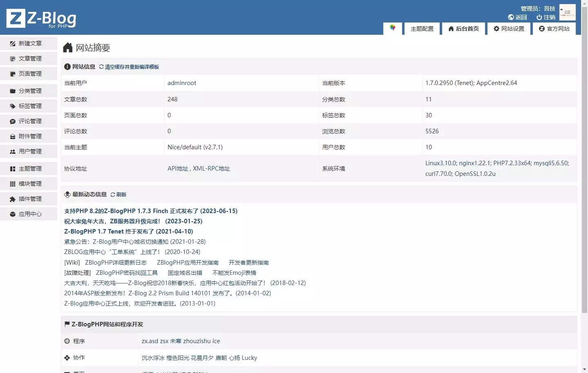Open 用户管理 in the sidebar
Viewport: 588px width, 373px height.
click(29, 151)
